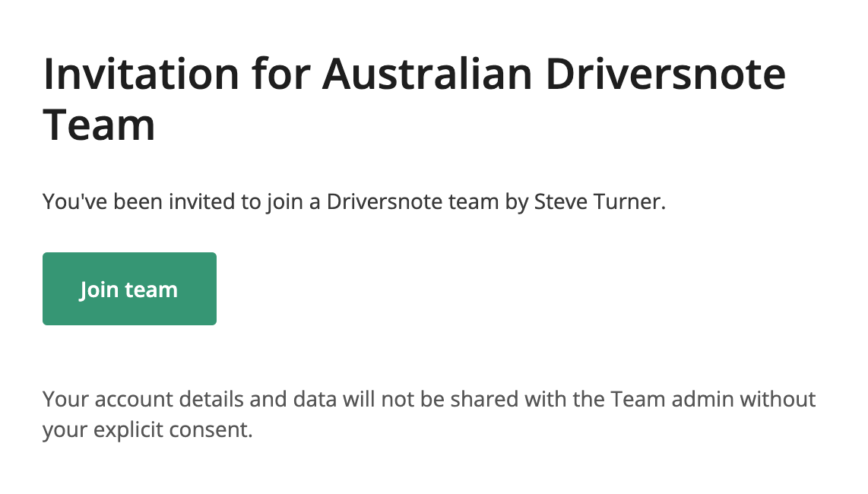The width and height of the screenshot is (868, 494).
Task: Click the account details privacy notice
Action: click(429, 414)
